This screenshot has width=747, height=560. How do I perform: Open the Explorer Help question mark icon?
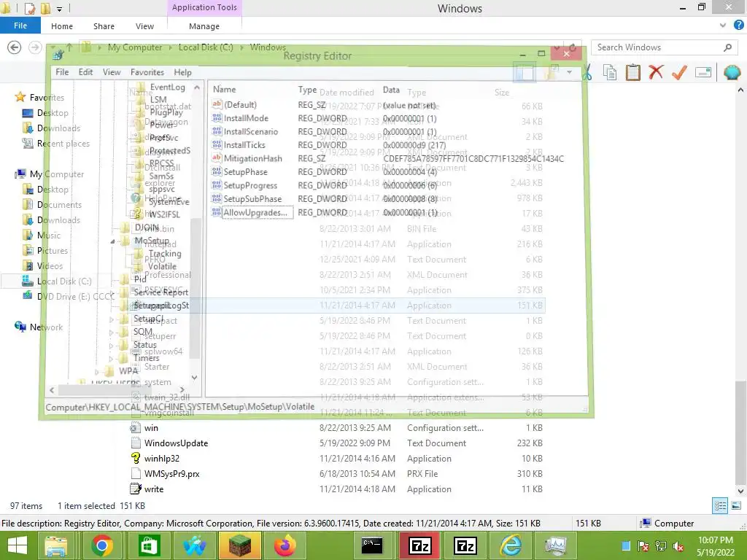click(x=738, y=26)
